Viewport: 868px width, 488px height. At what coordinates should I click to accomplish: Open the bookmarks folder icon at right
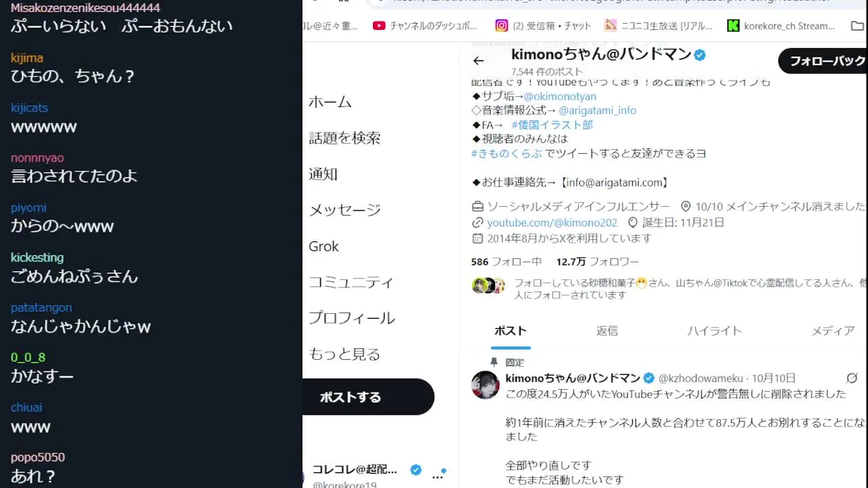pyautogui.click(x=857, y=26)
